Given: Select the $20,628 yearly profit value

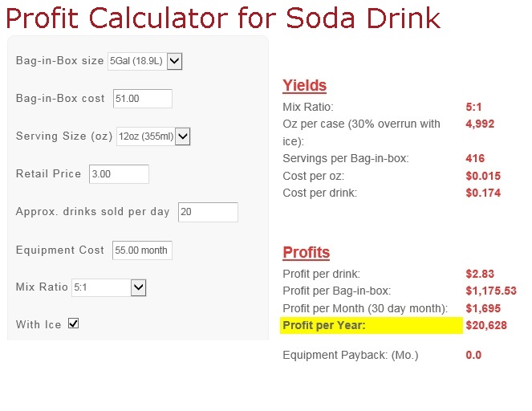Looking at the screenshot, I should (485, 325).
